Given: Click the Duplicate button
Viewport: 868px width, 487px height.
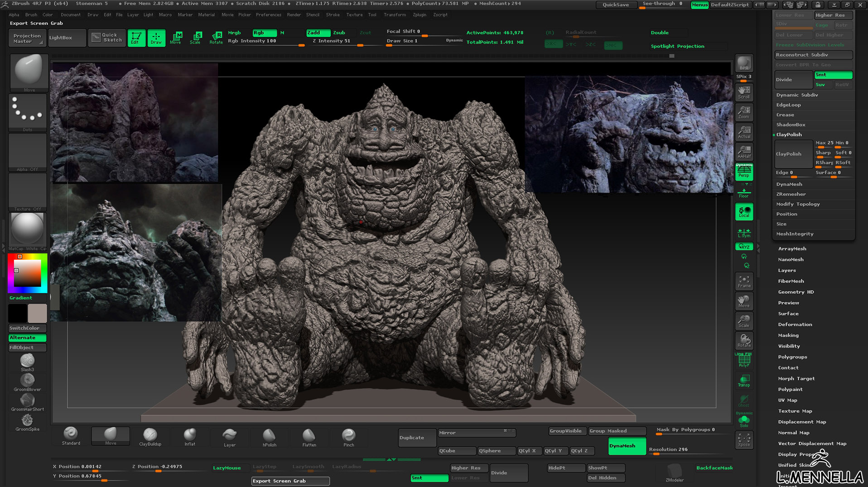Looking at the screenshot, I should coord(417,438).
